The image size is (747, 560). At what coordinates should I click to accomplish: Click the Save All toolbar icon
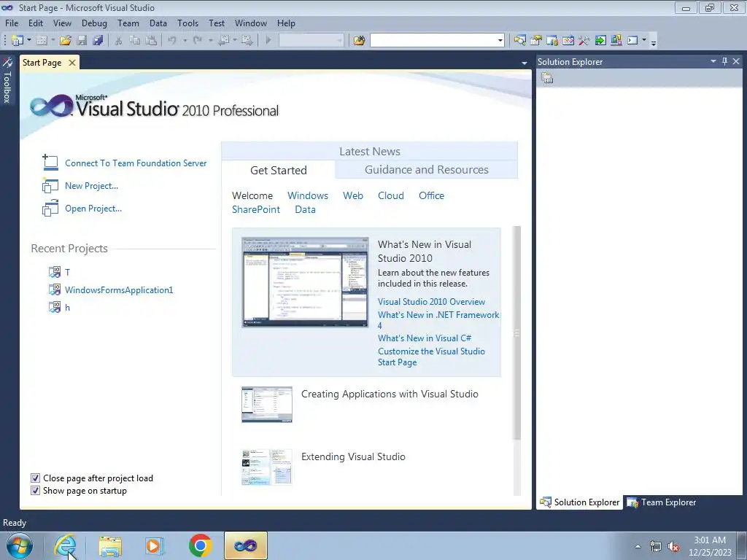(98, 41)
